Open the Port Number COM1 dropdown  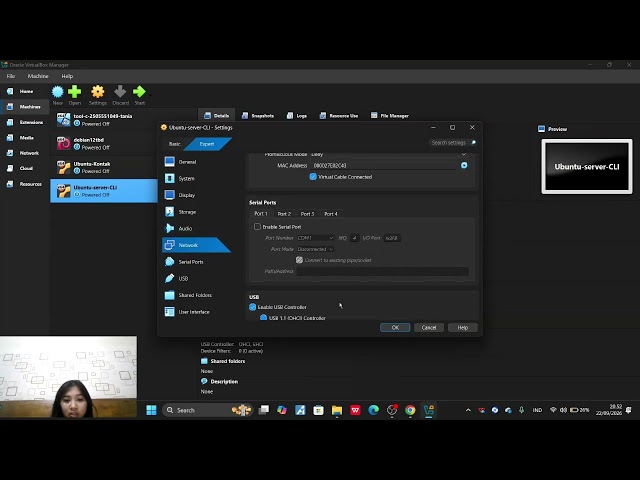316,238
